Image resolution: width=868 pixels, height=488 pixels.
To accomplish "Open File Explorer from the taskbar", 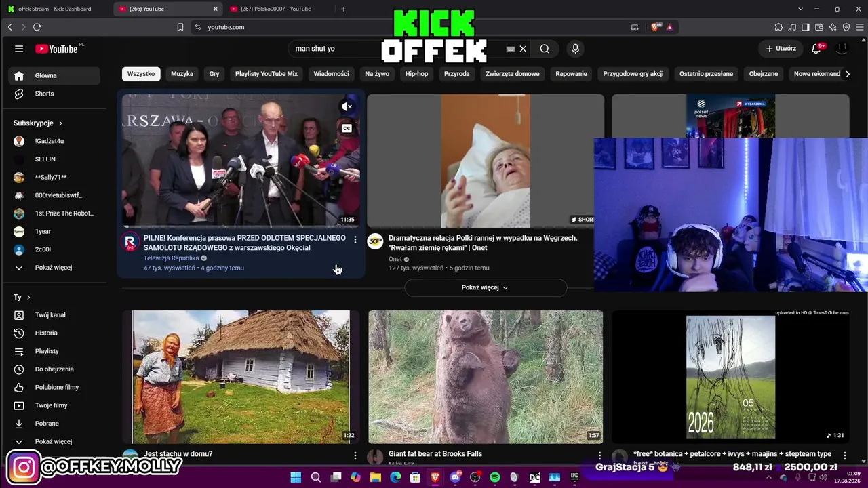I will point(376,478).
